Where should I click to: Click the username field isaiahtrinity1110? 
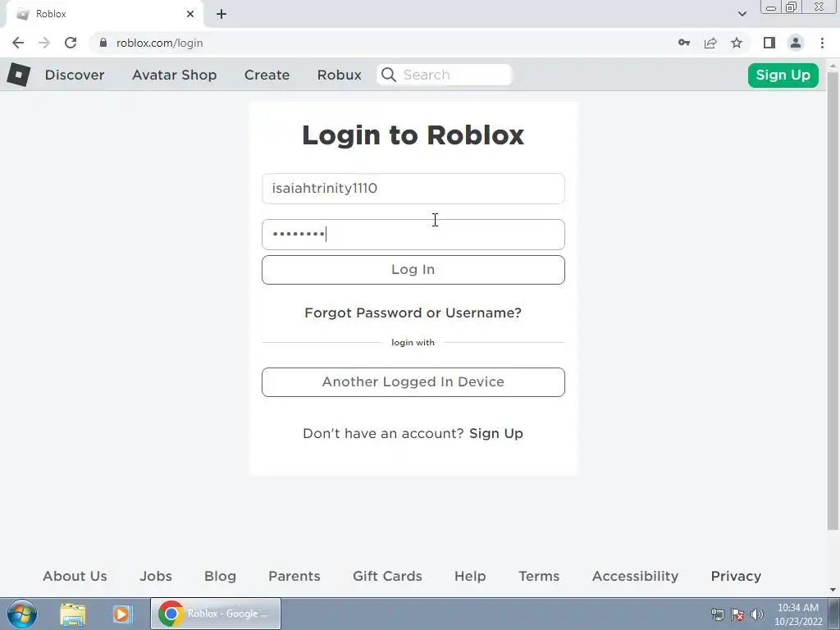pyautogui.click(x=413, y=189)
